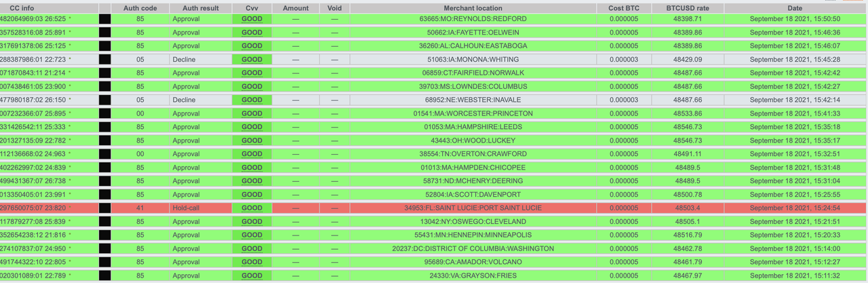Click the Amount column header
Viewport: 868px width, 283px height.
296,8
